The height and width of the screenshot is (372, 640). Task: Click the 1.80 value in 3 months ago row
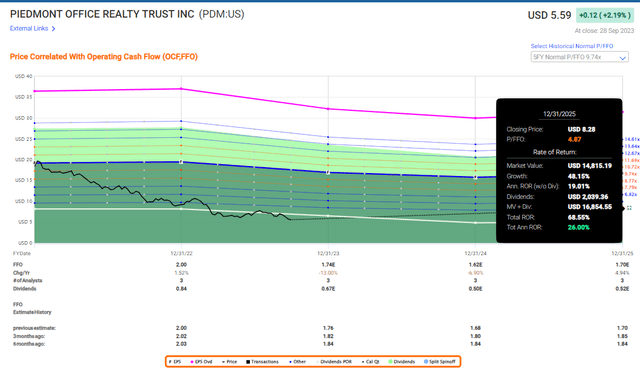click(x=475, y=336)
